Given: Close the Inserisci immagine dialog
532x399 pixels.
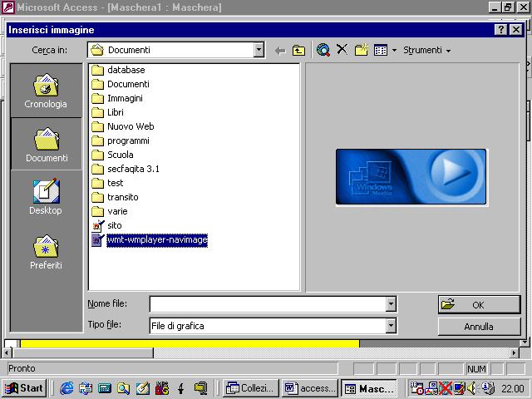Looking at the screenshot, I should [516, 30].
